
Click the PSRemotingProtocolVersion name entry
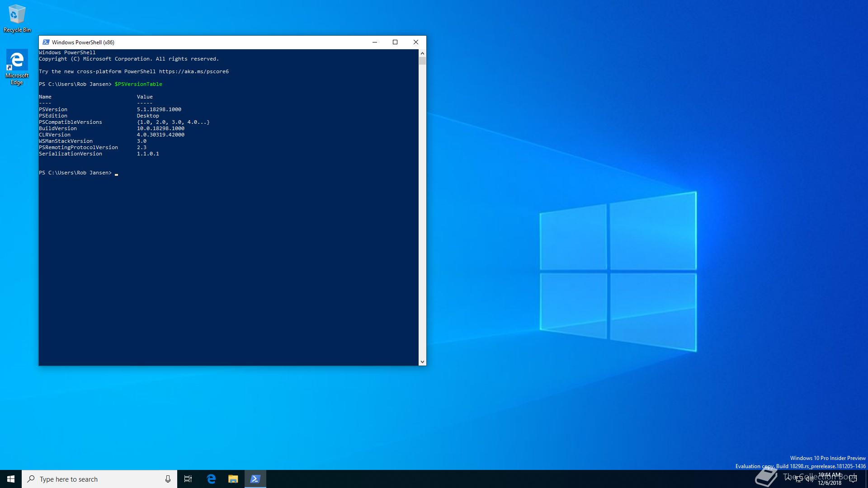point(78,147)
